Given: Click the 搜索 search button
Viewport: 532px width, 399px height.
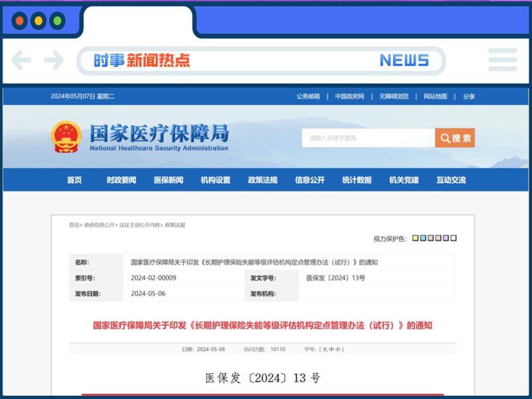Looking at the screenshot, I should pyautogui.click(x=455, y=138).
